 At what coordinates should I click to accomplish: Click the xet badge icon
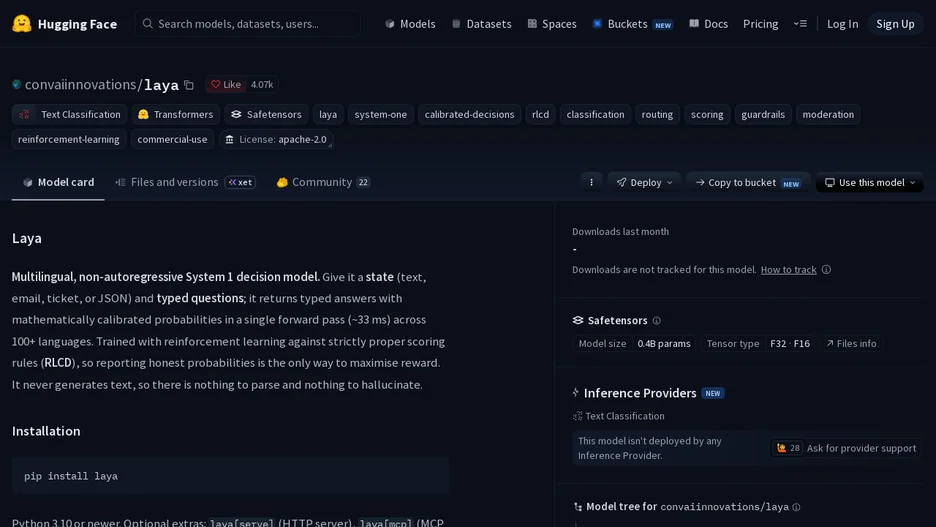pyautogui.click(x=232, y=183)
